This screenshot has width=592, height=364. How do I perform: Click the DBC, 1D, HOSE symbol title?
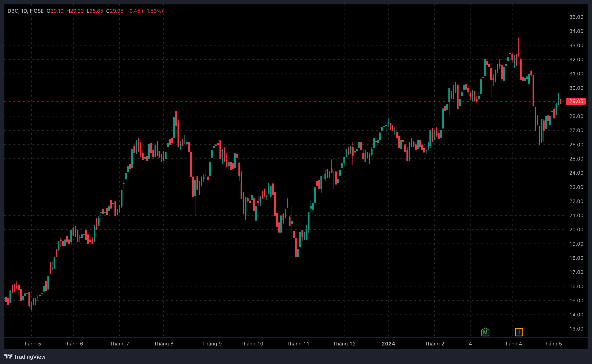pos(26,11)
